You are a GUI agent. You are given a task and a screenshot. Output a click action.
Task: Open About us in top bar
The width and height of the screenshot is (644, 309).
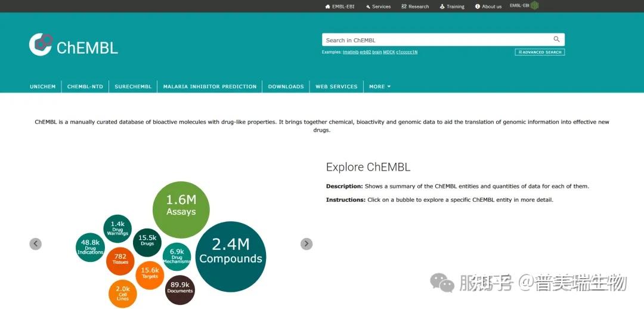point(488,7)
